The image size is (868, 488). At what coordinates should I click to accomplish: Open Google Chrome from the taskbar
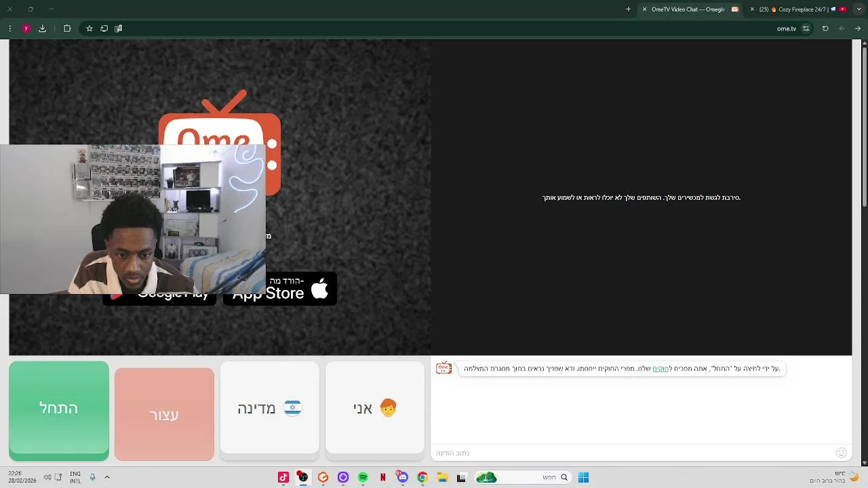pyautogui.click(x=422, y=477)
